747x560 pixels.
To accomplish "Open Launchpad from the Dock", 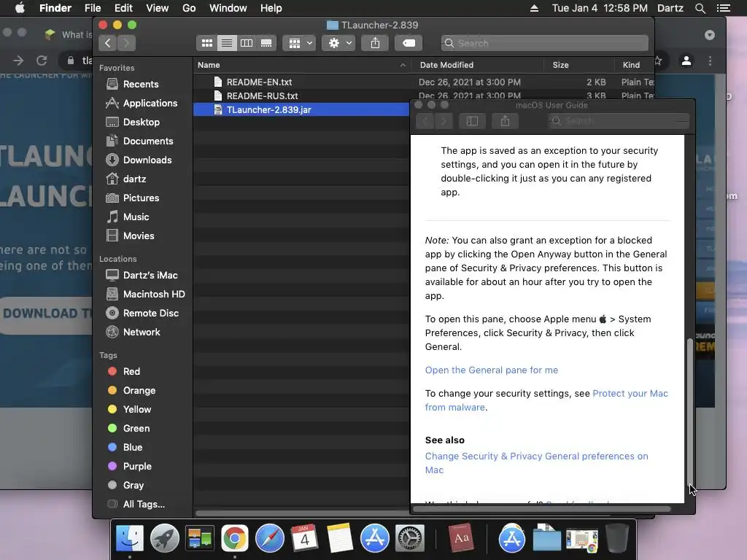I will [164, 539].
